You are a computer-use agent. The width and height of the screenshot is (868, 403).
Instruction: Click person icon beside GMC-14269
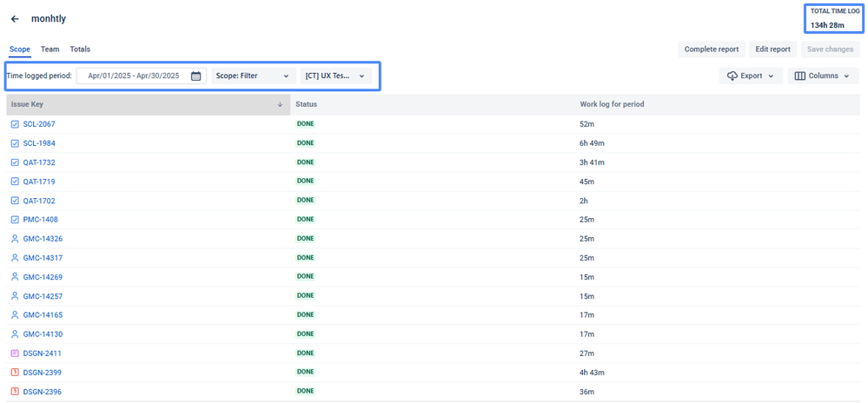(x=15, y=277)
